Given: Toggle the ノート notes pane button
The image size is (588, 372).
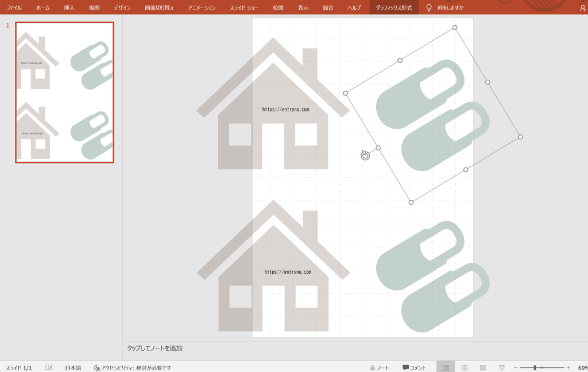Looking at the screenshot, I should pos(380,367).
